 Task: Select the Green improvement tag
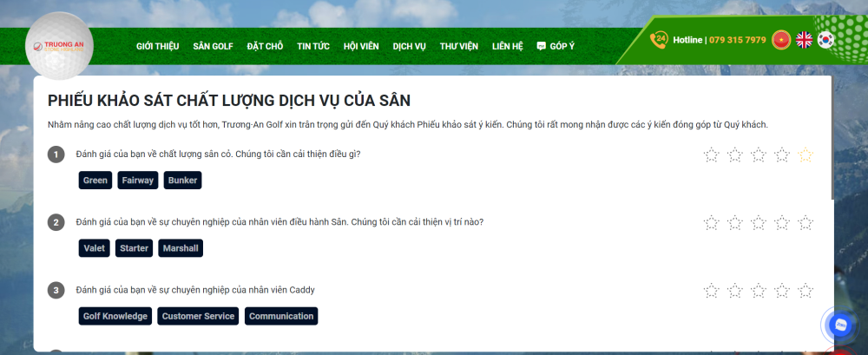[x=95, y=181]
